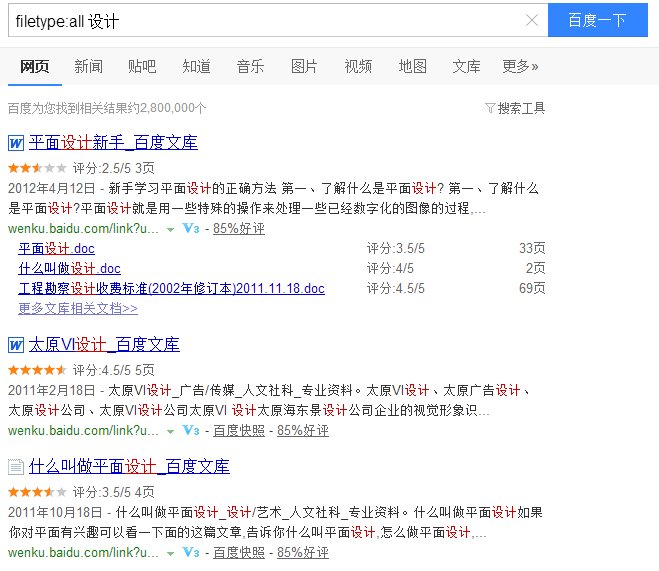Click the 2012年4月12日 date text

point(52,188)
